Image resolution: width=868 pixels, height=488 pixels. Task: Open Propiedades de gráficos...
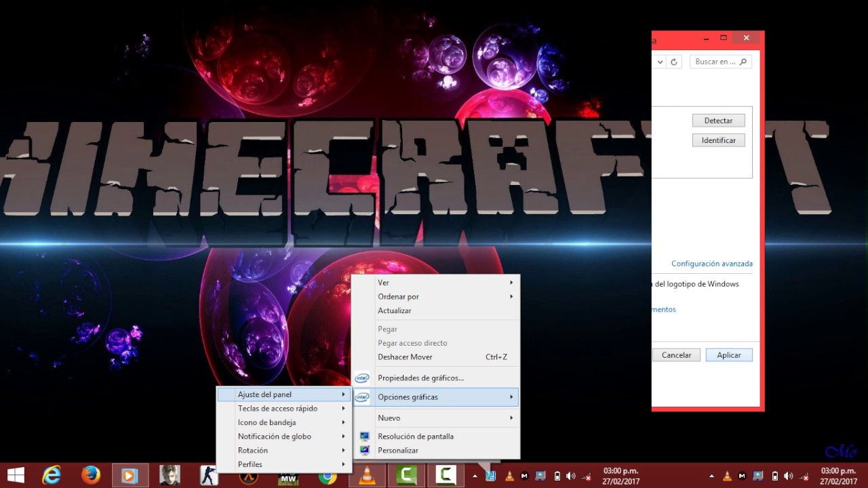(435, 378)
